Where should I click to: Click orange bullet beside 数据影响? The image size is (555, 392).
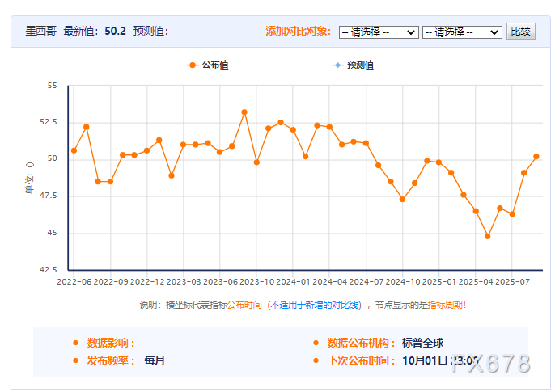pos(76,343)
